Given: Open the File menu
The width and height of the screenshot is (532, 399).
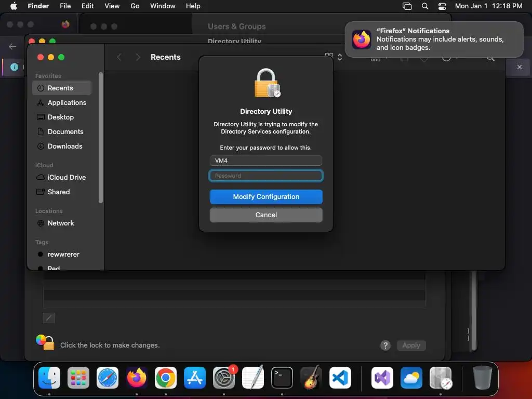Looking at the screenshot, I should [x=65, y=6].
